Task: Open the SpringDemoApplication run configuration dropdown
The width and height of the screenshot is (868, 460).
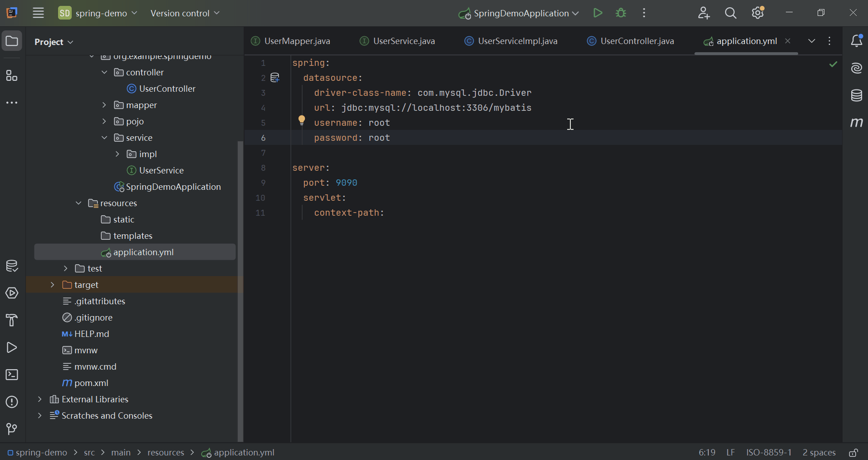Action: [519, 13]
